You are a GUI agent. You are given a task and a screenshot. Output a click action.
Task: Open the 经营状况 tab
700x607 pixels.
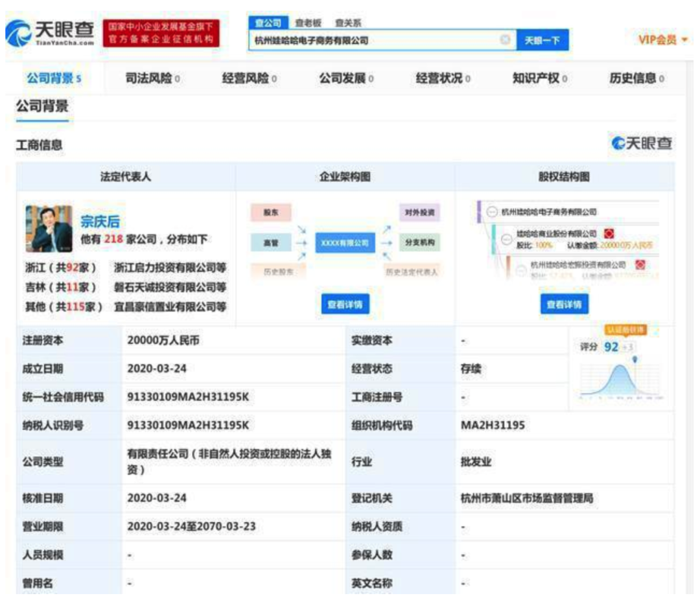click(443, 78)
